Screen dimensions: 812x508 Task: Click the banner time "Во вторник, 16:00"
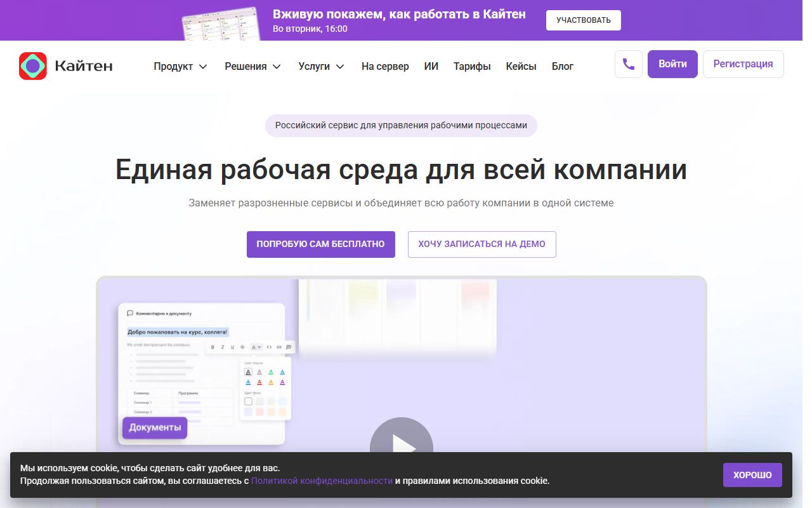(x=310, y=29)
